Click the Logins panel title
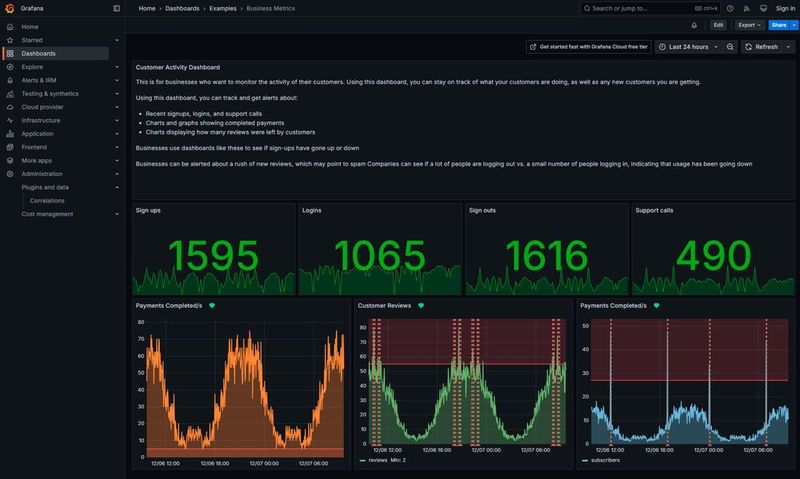This screenshot has width=800, height=479. (311, 210)
